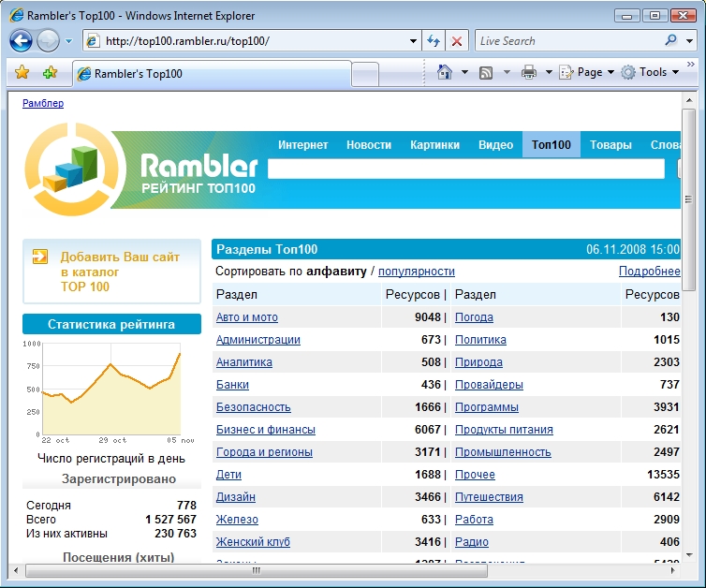Click the Forward navigation arrow
This screenshot has width=706, height=588.
[x=48, y=41]
